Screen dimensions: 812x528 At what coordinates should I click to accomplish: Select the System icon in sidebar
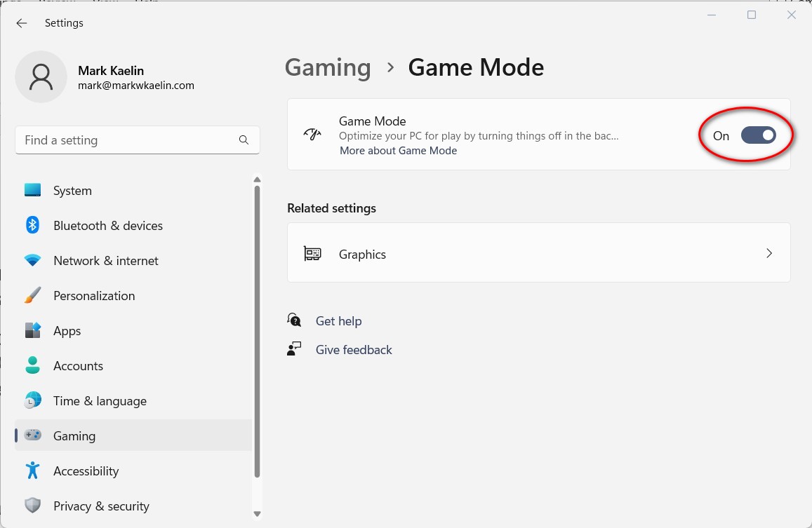(32, 190)
